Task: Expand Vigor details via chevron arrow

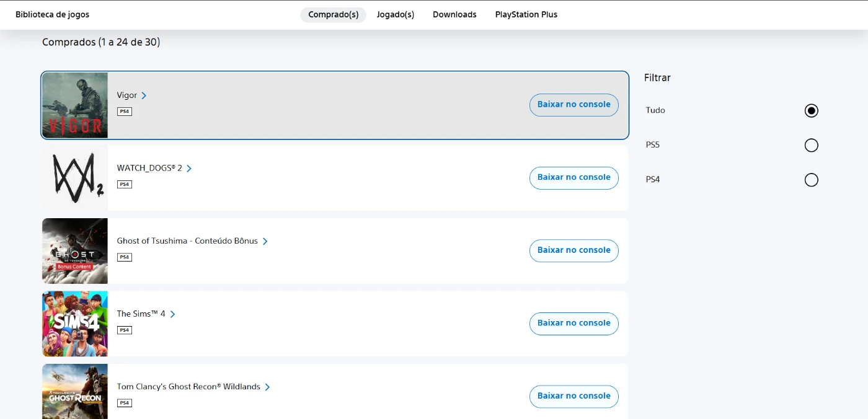Action: tap(144, 95)
